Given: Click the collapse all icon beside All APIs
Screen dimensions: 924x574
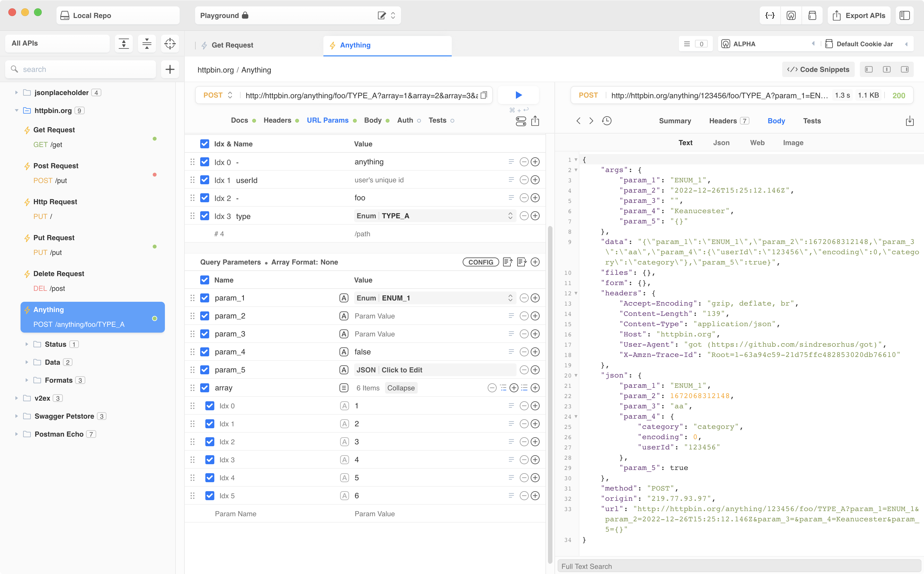Looking at the screenshot, I should coord(147,43).
